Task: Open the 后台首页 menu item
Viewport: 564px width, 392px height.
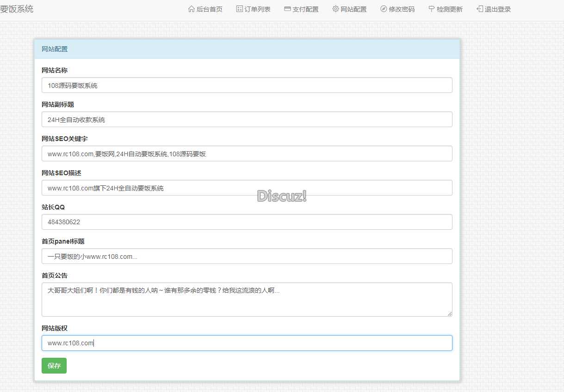Action: tap(205, 9)
